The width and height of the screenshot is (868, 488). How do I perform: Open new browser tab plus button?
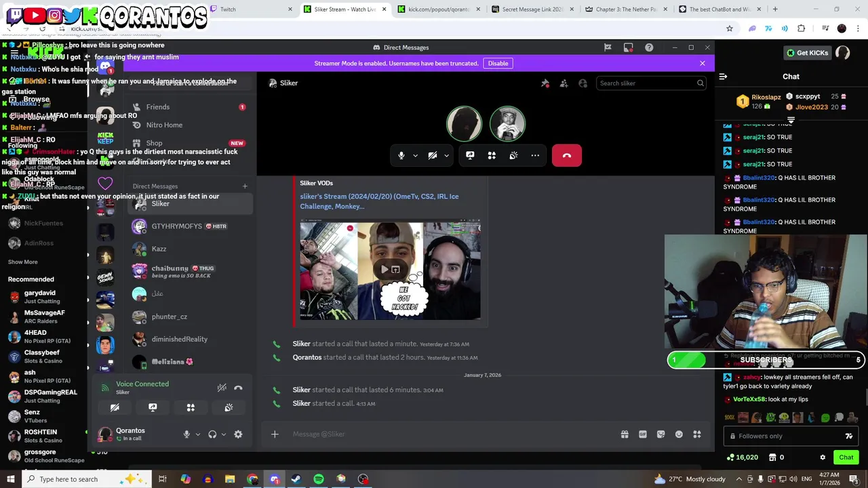pyautogui.click(x=775, y=9)
